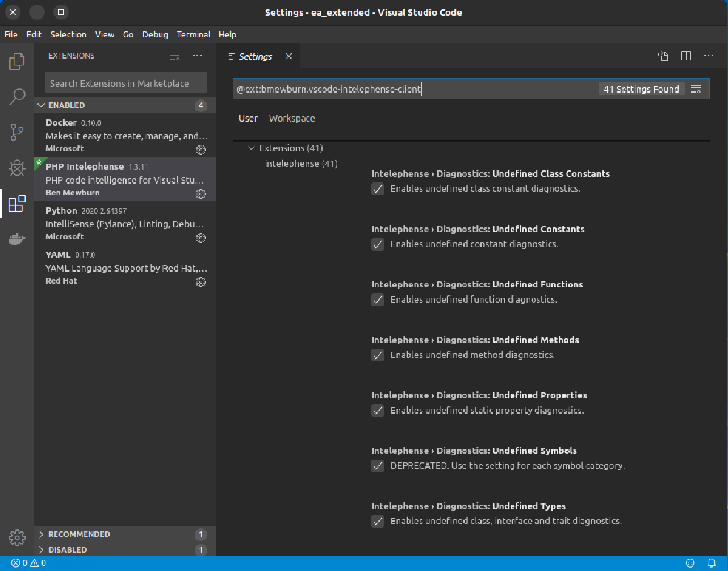The width and height of the screenshot is (728, 571).
Task: Open the Help menu
Action: coord(227,35)
